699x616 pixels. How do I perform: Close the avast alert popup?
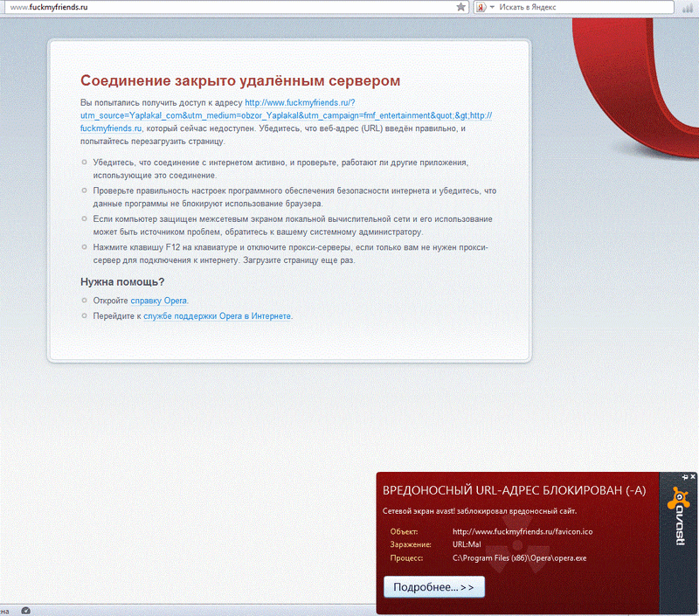[x=693, y=476]
